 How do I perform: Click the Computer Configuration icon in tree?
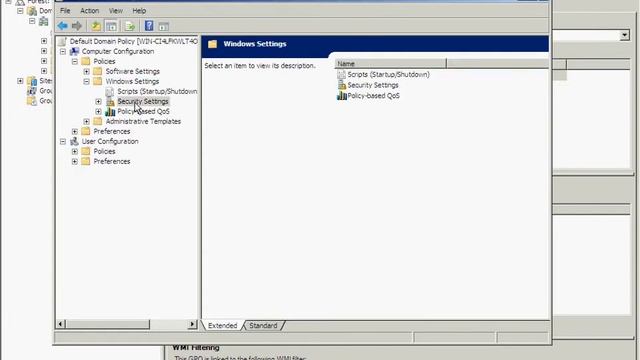click(x=74, y=51)
